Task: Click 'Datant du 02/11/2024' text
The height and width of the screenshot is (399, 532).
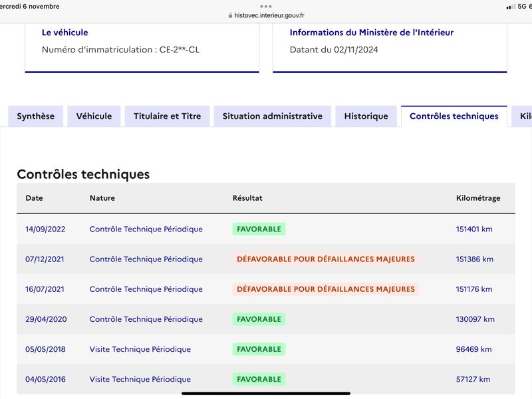Action: point(334,49)
